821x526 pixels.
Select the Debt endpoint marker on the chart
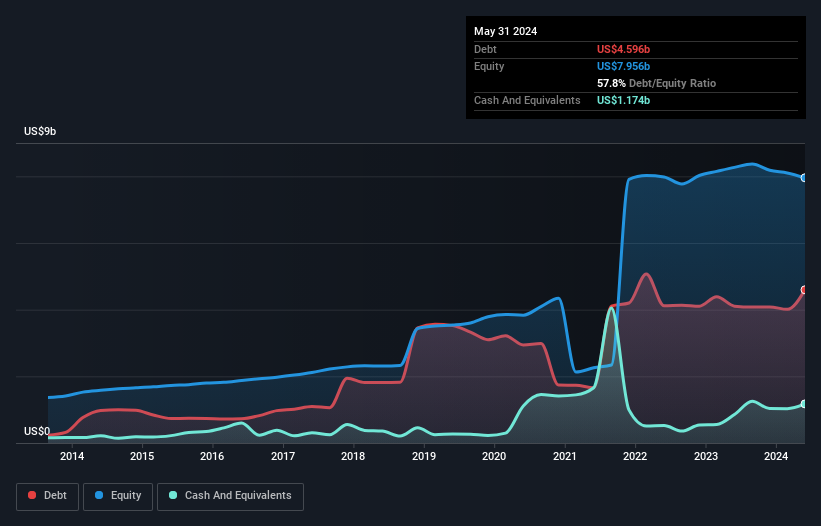coord(804,290)
